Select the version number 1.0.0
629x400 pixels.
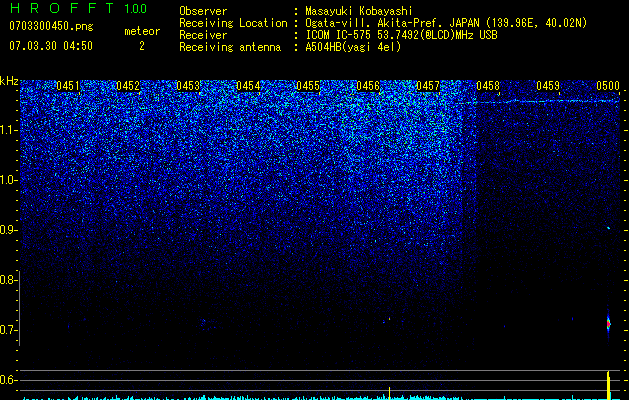(136, 8)
